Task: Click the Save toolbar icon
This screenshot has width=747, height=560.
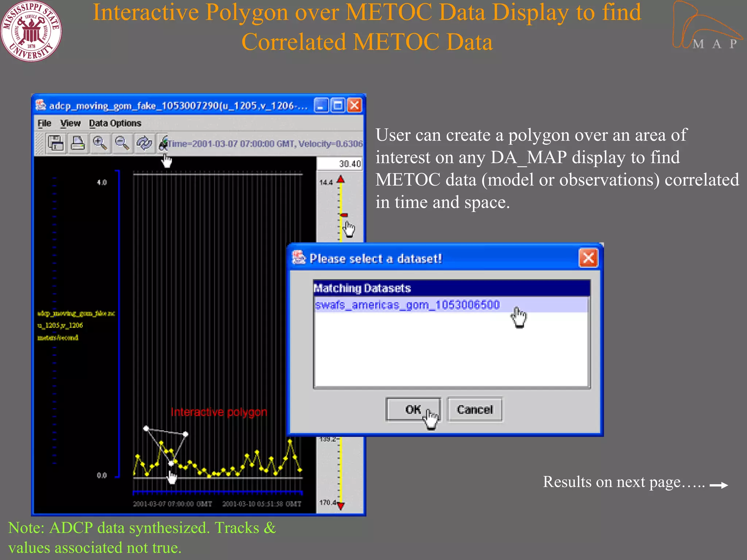Action: pyautogui.click(x=56, y=143)
